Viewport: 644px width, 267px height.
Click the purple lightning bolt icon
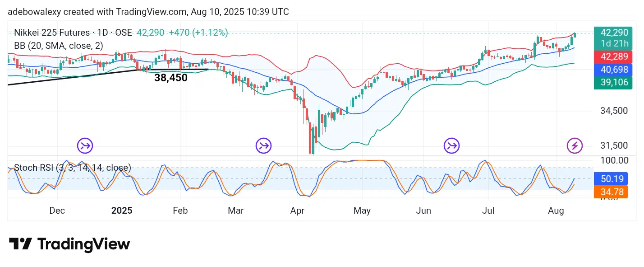click(x=575, y=145)
